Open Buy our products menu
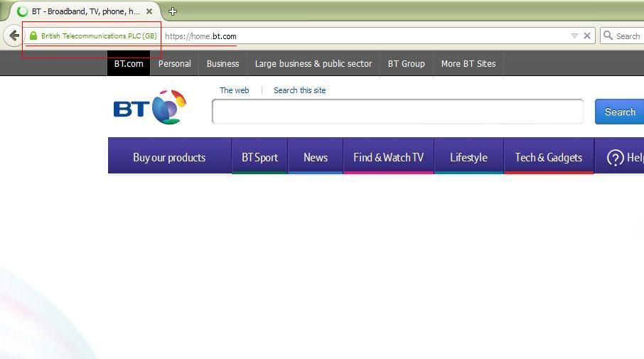This screenshot has height=359, width=644. point(169,158)
